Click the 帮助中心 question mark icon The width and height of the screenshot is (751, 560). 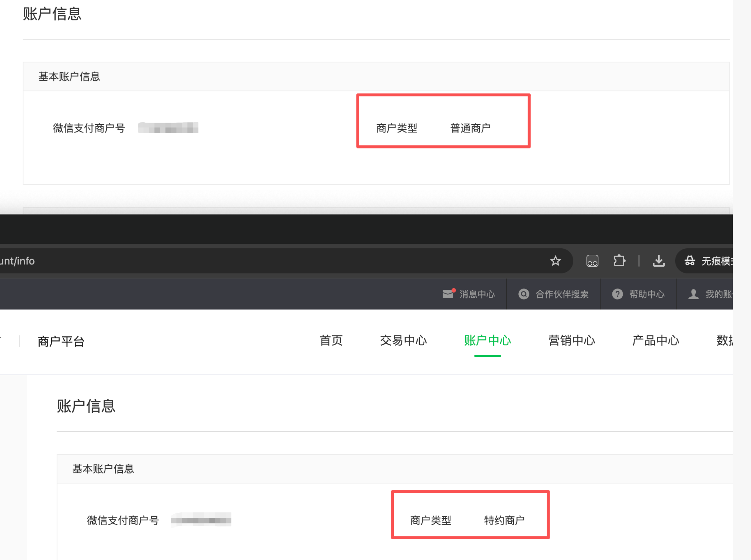coord(617,294)
